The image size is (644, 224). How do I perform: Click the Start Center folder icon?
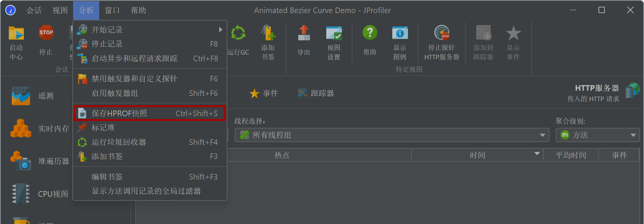16,33
